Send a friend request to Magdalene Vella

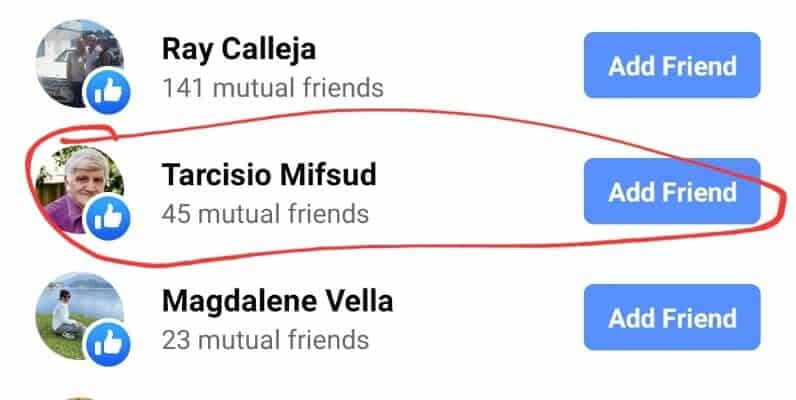(x=672, y=319)
